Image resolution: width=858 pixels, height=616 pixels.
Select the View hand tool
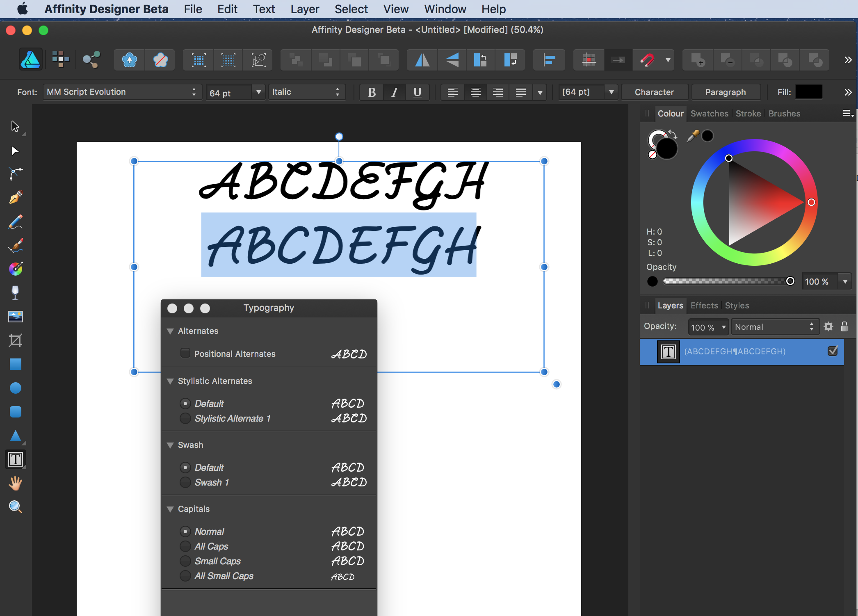(x=15, y=483)
